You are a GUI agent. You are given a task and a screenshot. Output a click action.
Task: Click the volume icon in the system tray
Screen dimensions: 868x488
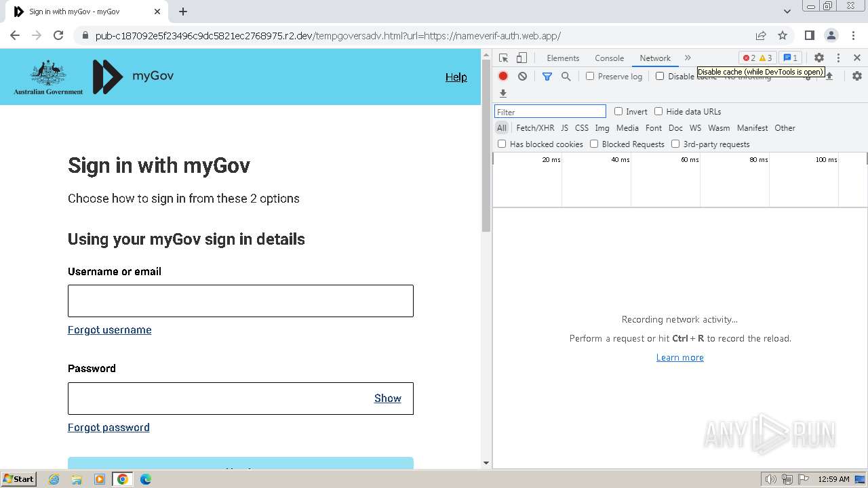pyautogui.click(x=771, y=479)
